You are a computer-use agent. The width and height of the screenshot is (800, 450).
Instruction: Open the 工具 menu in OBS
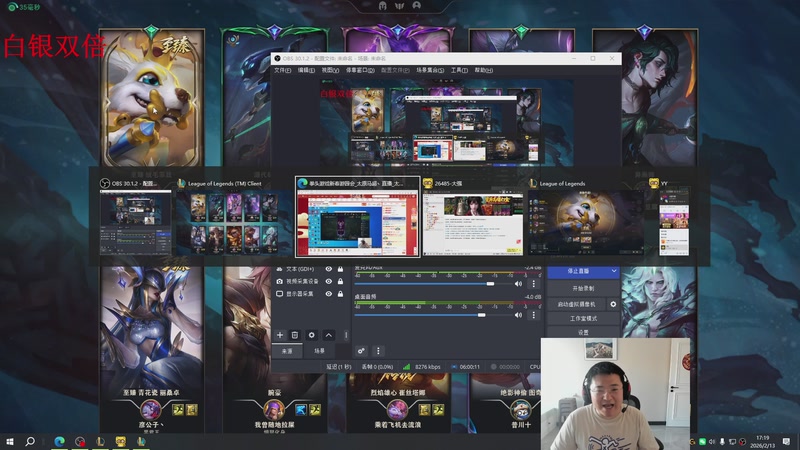pyautogui.click(x=459, y=70)
